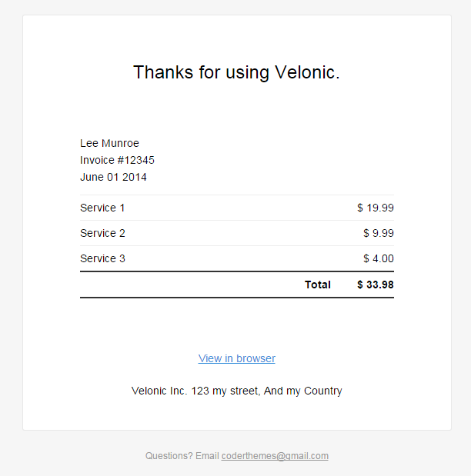Click the thick rule below the Total row
The image size is (471, 476).
coord(236,298)
